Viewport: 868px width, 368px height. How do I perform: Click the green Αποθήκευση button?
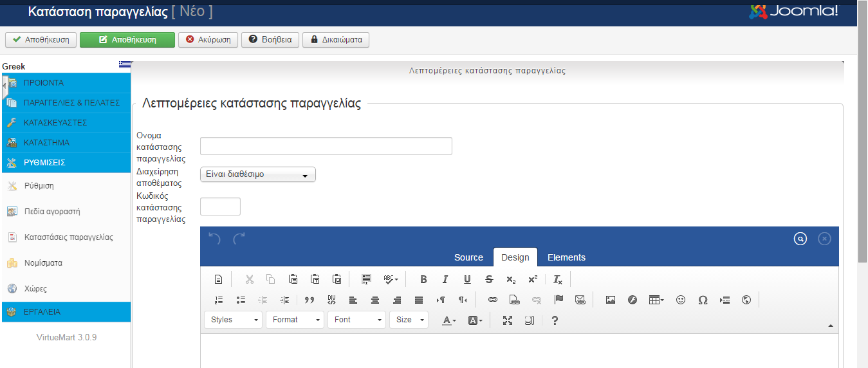point(127,40)
